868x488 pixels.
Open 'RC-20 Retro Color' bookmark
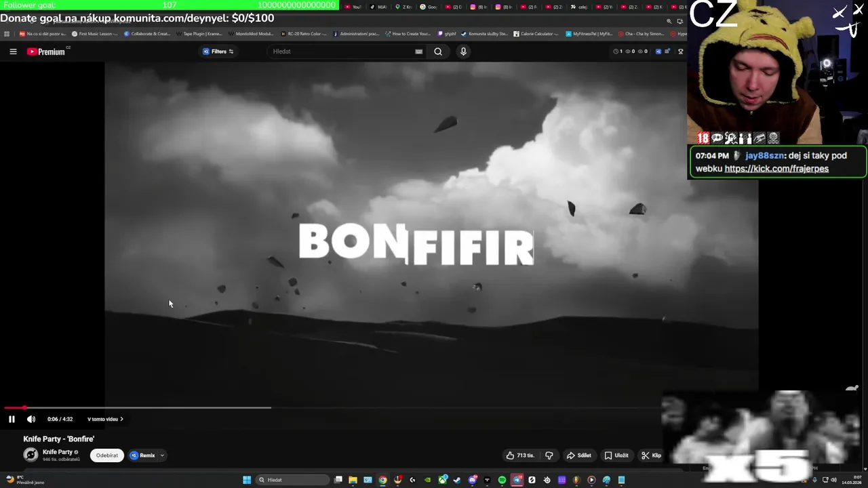(x=304, y=33)
